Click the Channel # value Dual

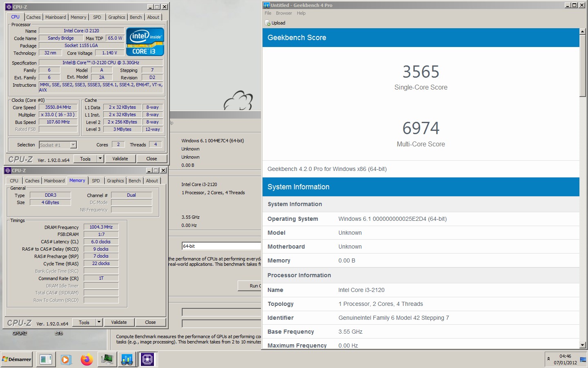click(131, 195)
